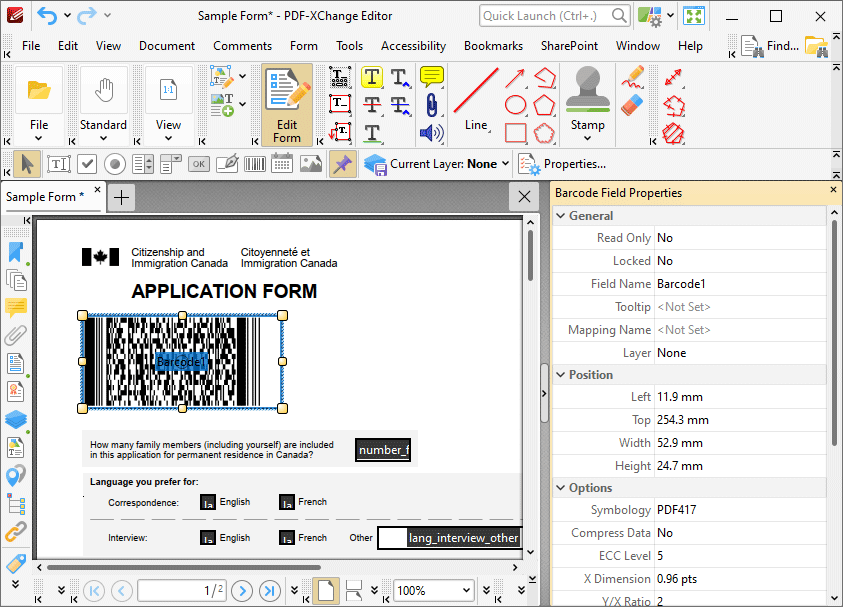The image size is (843, 607).
Task: Select the File Attachment paperclip tool
Action: 432,105
